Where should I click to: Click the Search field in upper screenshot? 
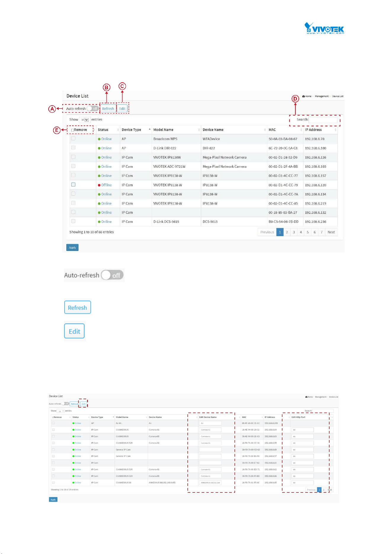click(323, 120)
